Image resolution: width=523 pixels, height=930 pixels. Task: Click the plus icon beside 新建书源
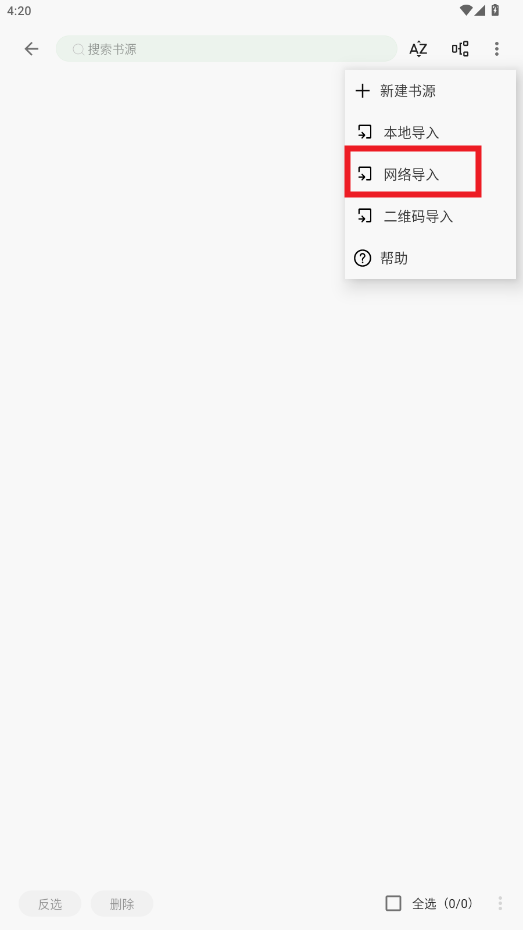[362, 91]
